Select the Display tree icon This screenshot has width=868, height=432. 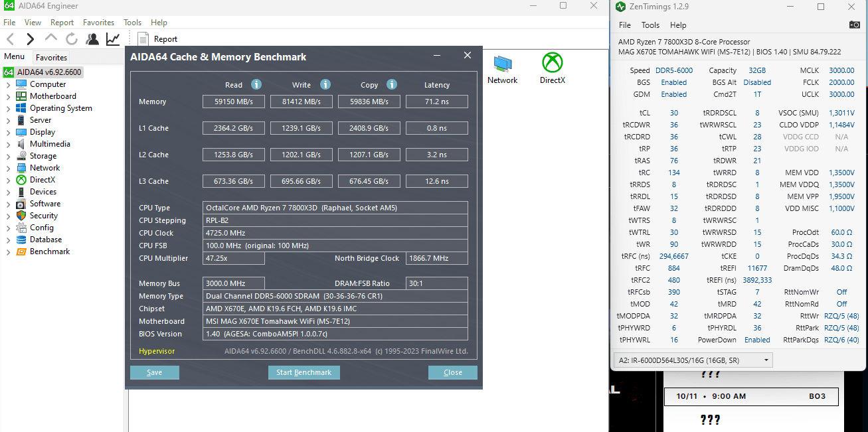click(21, 132)
